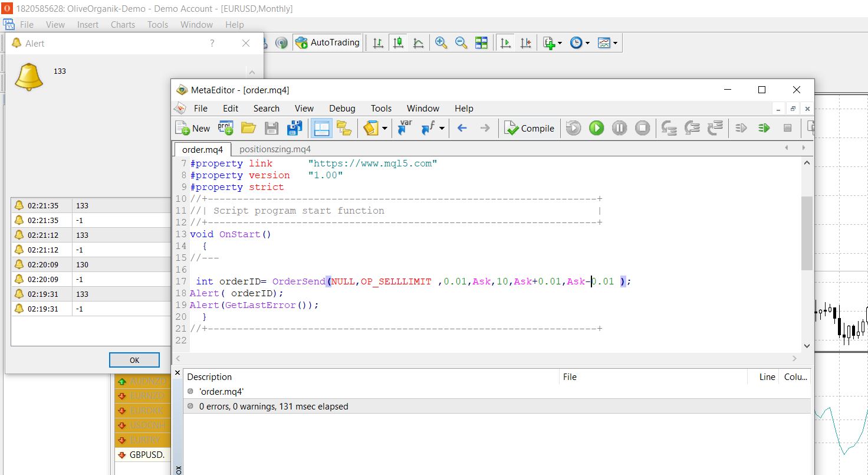The width and height of the screenshot is (868, 475).
Task: Open the MQL Wizard styler icon
Action: (371, 128)
